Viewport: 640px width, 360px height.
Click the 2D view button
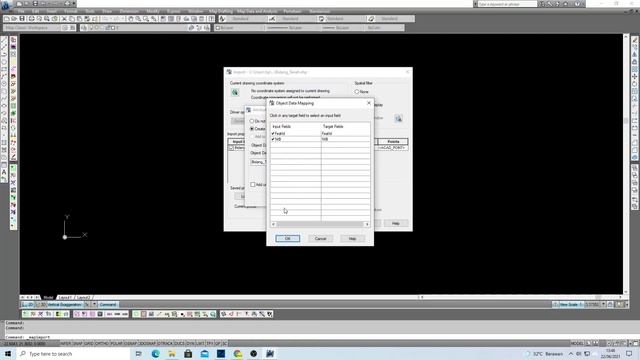[x=27, y=305]
